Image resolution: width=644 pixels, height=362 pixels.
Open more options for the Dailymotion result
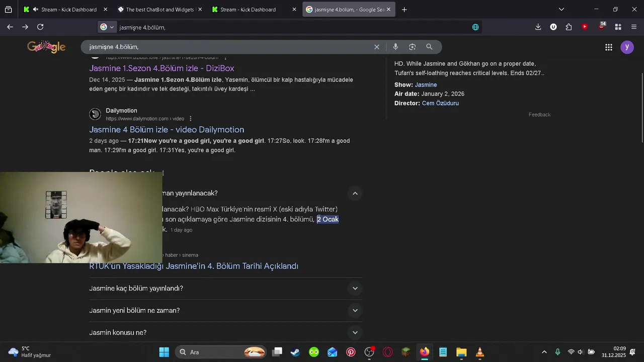coord(191,119)
